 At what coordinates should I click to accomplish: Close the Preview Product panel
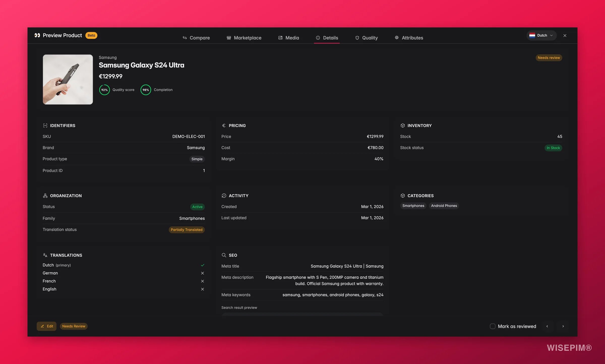tap(565, 36)
